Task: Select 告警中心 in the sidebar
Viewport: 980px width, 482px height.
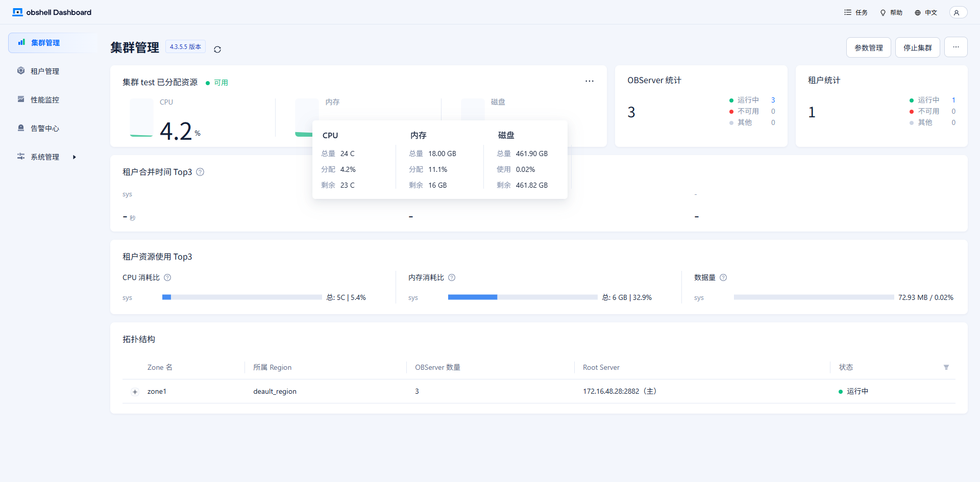Action: [45, 129]
